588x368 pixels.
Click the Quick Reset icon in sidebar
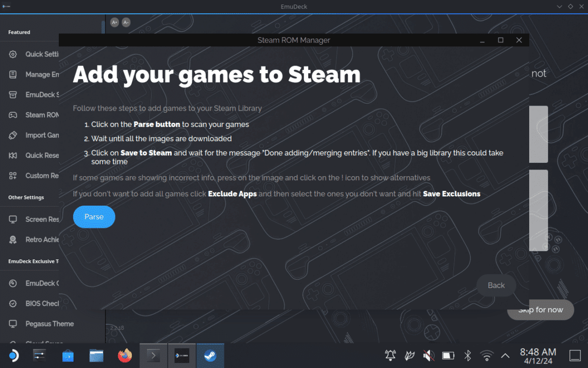(13, 155)
